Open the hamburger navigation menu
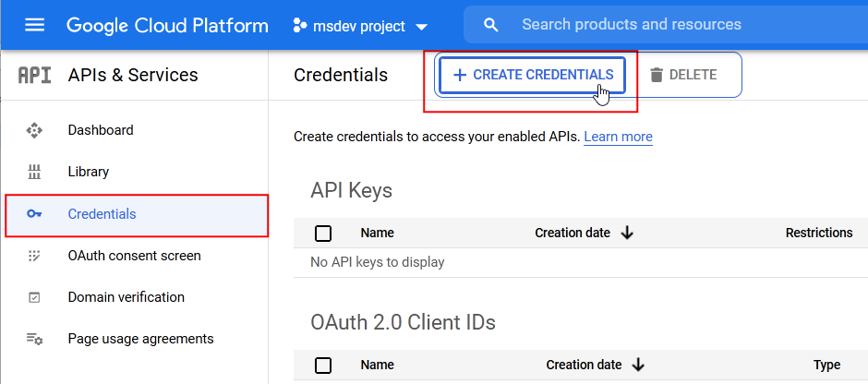This screenshot has width=868, height=384. point(34,25)
